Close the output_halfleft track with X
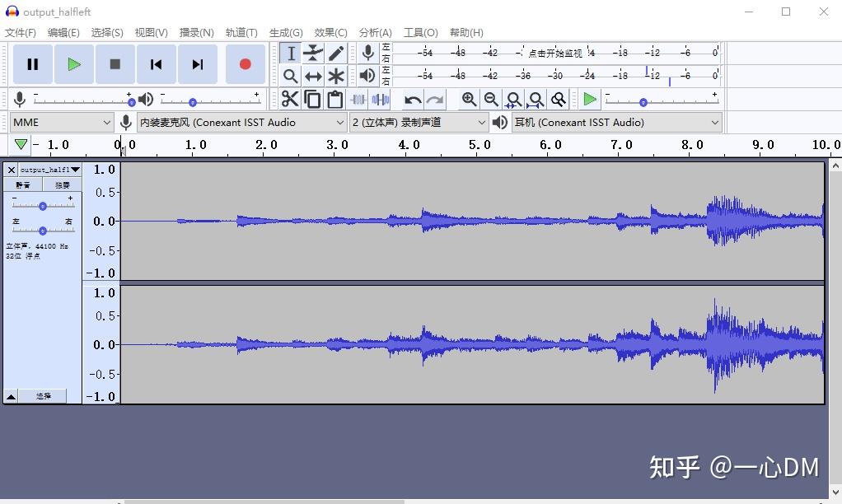Image resolution: width=842 pixels, height=504 pixels. [12, 170]
